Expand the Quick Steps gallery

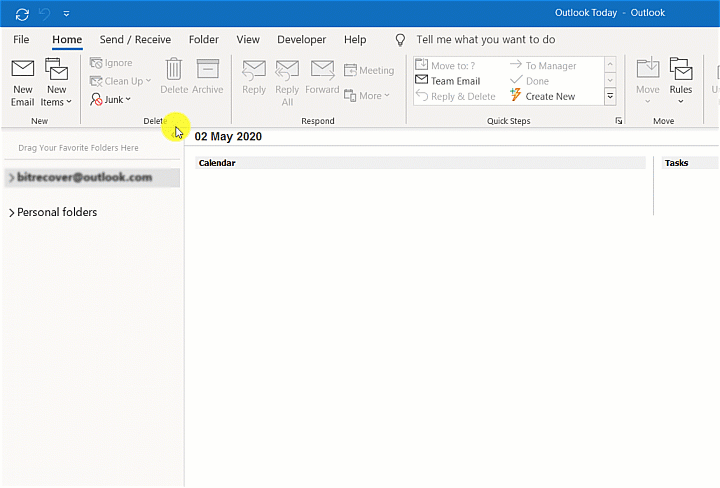[610, 96]
